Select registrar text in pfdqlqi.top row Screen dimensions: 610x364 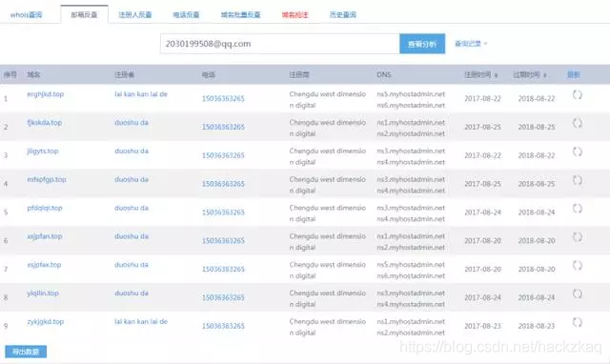(x=328, y=213)
